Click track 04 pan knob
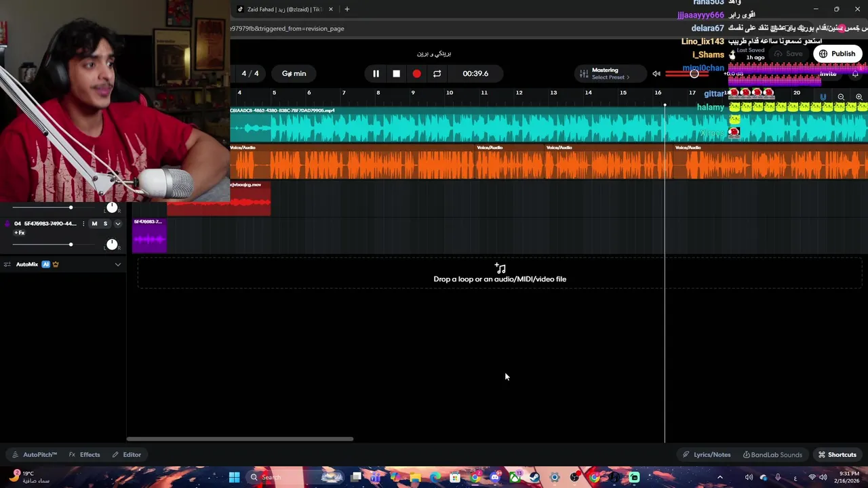Image resolution: width=868 pixels, height=488 pixels. (x=112, y=244)
